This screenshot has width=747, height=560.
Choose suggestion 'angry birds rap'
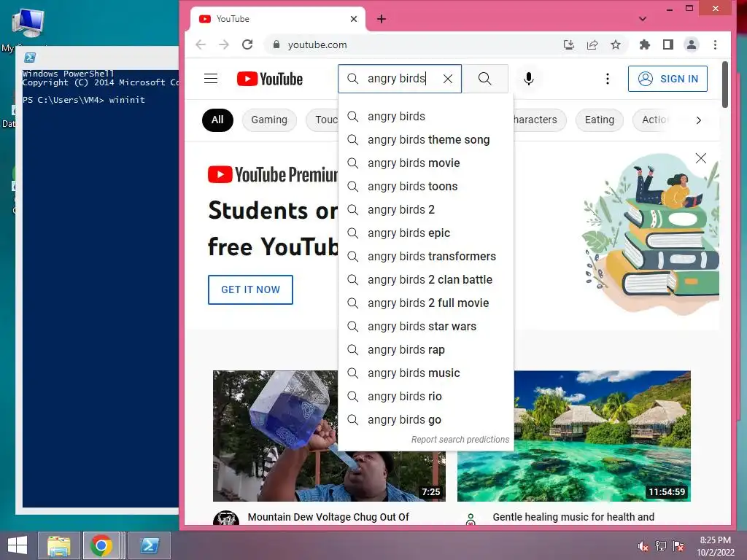point(426,349)
